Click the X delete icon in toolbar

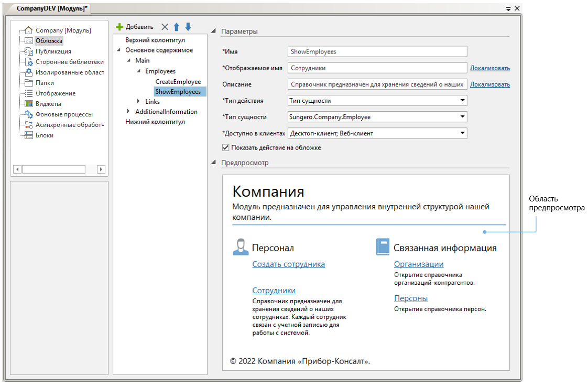(165, 27)
